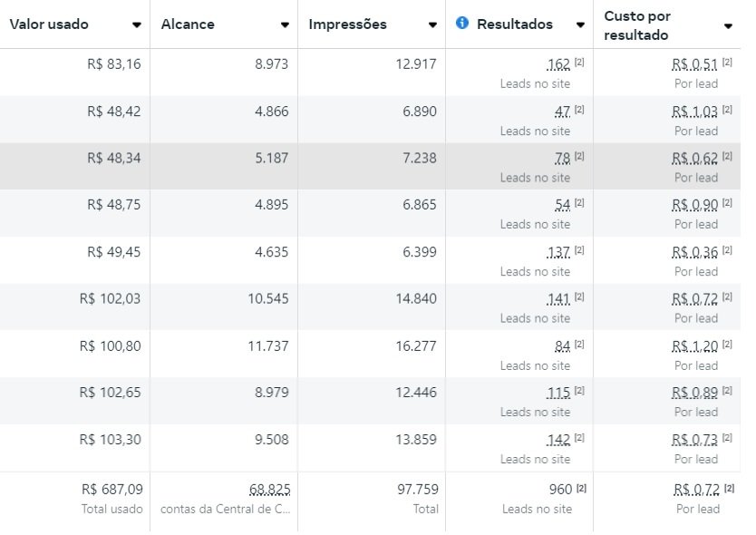The image size is (756, 535).
Task: Expand the Impressões column dropdown arrow
Action: point(433,25)
